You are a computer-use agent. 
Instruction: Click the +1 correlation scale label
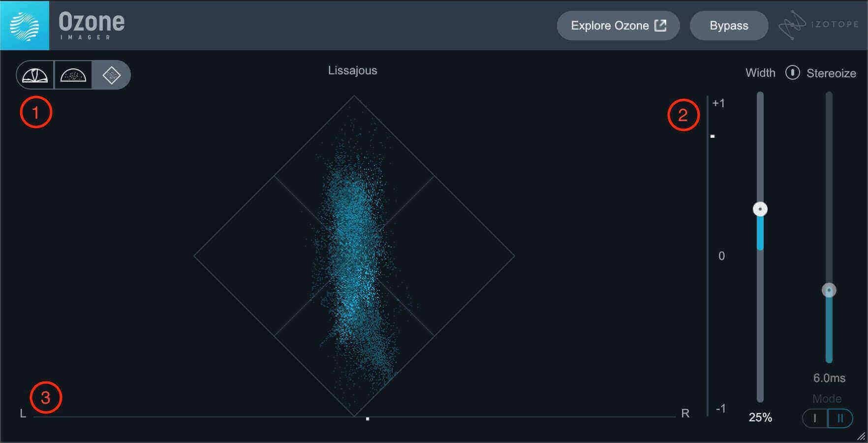click(718, 103)
